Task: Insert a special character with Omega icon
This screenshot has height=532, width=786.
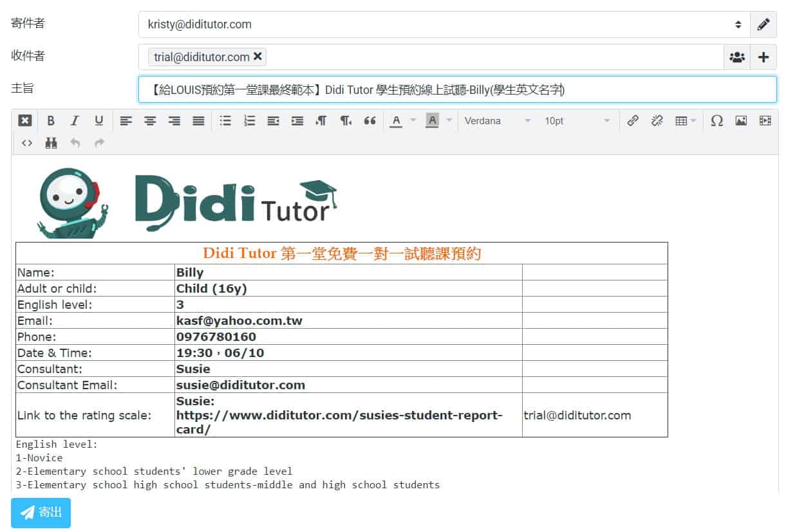Action: 716,120
